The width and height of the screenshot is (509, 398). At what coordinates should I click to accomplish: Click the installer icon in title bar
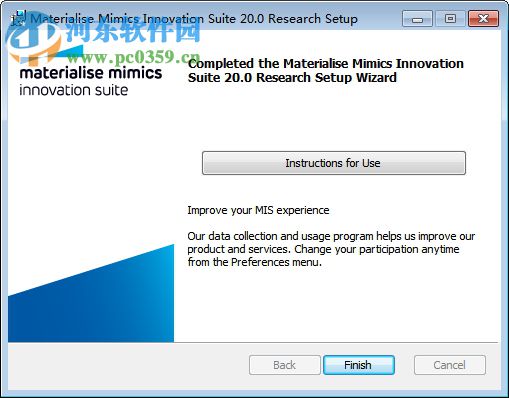(19, 18)
